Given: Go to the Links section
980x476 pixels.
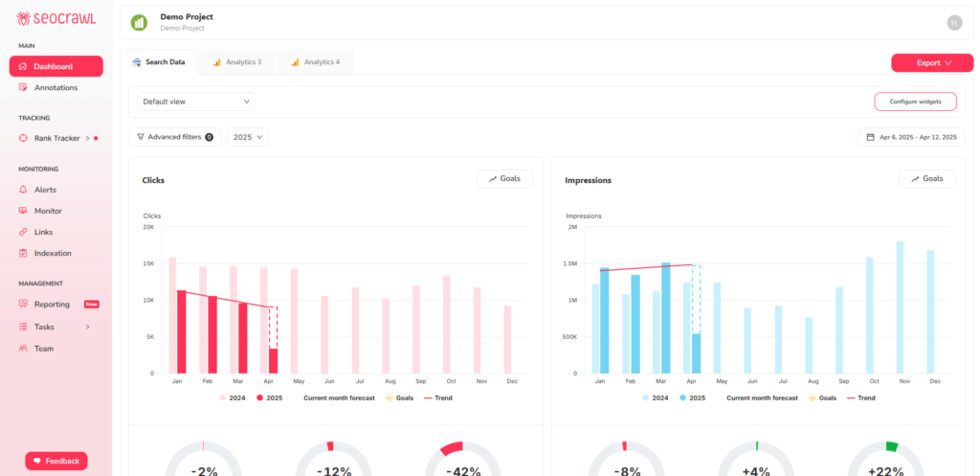Looking at the screenshot, I should click(x=43, y=232).
